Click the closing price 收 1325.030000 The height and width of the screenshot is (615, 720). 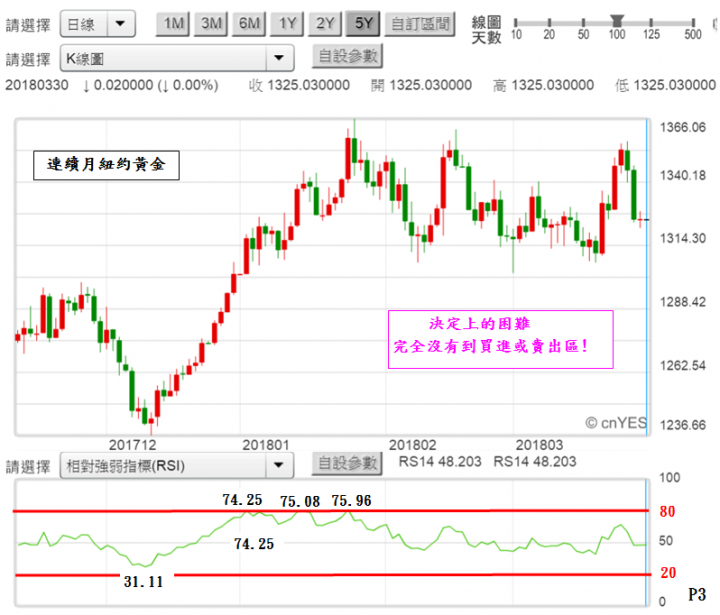click(x=299, y=85)
